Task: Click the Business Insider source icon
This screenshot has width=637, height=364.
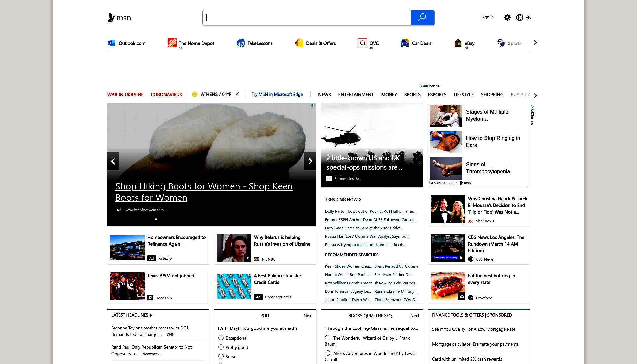Action: point(329,178)
